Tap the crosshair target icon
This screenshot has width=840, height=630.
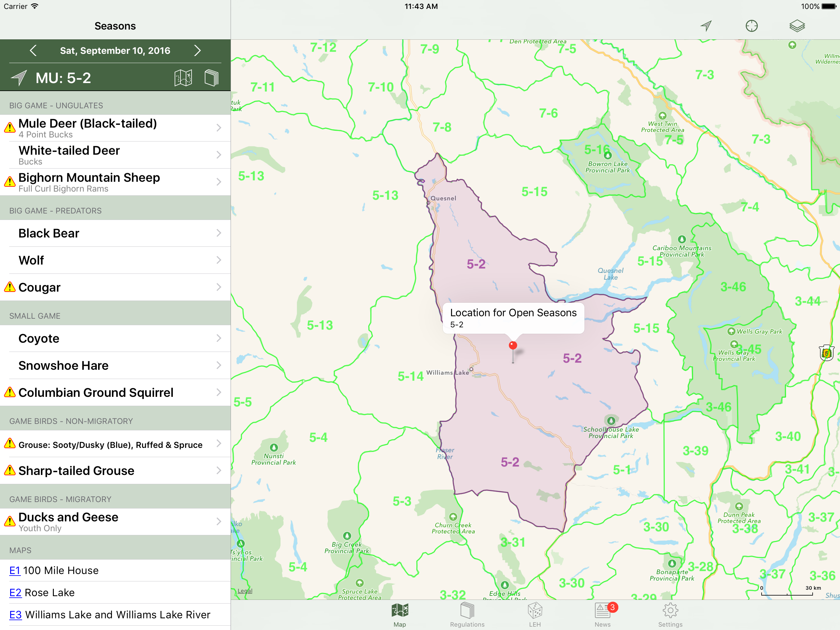751,26
